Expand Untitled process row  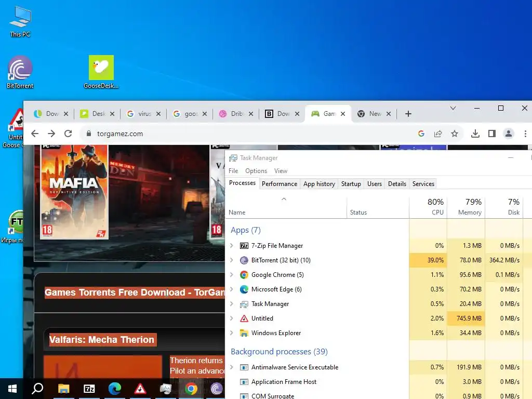231,318
